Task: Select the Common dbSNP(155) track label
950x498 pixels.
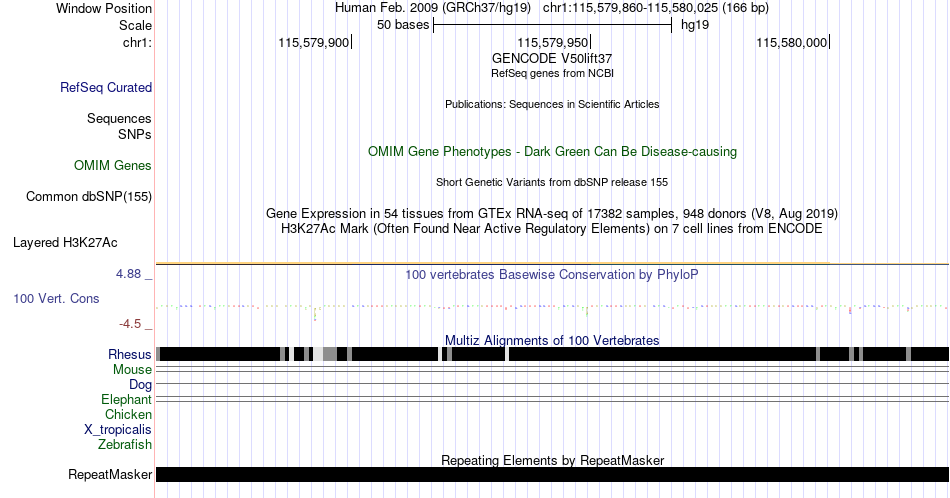Action: click(89, 196)
